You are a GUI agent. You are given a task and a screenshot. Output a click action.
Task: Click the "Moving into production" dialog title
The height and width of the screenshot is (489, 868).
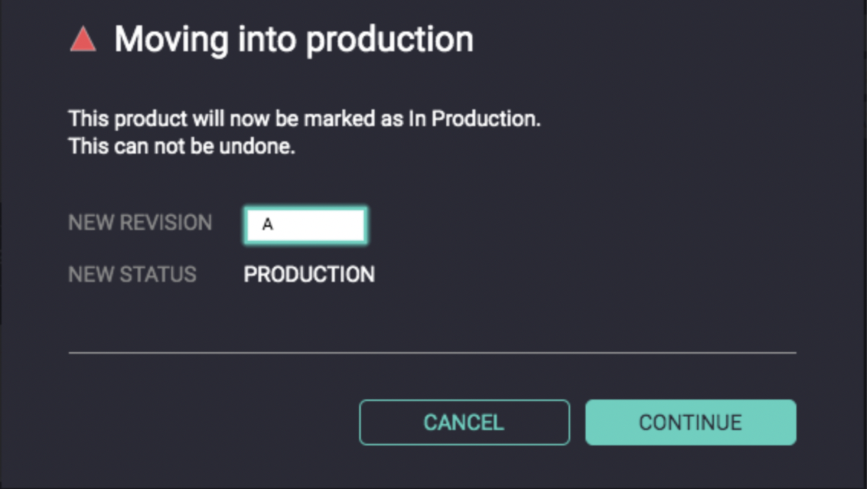point(293,40)
